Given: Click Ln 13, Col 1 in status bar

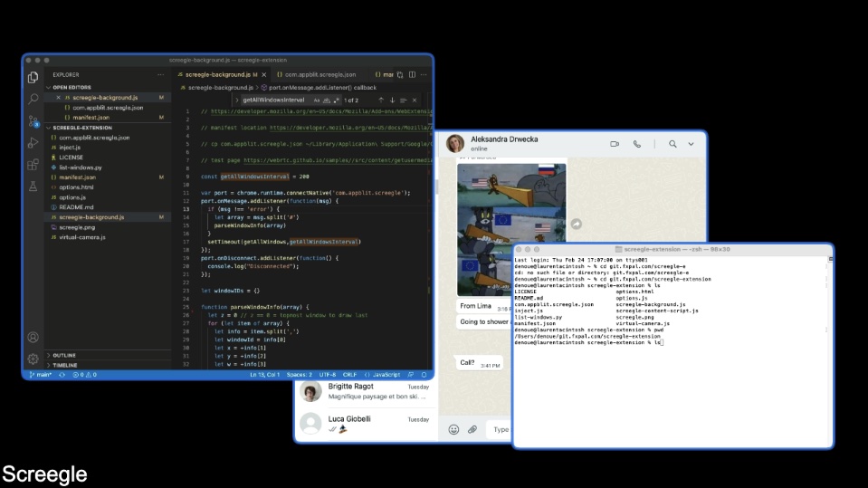Looking at the screenshot, I should click(x=264, y=375).
